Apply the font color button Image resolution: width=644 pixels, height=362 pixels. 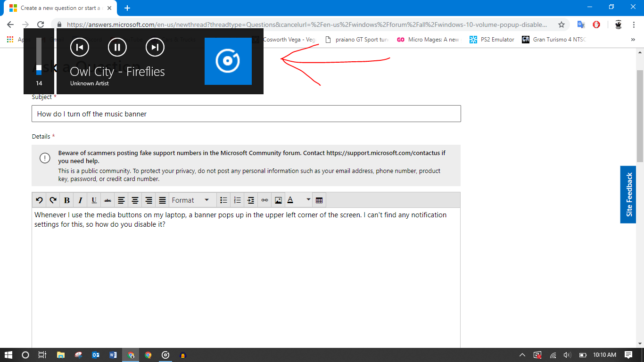[x=291, y=200]
